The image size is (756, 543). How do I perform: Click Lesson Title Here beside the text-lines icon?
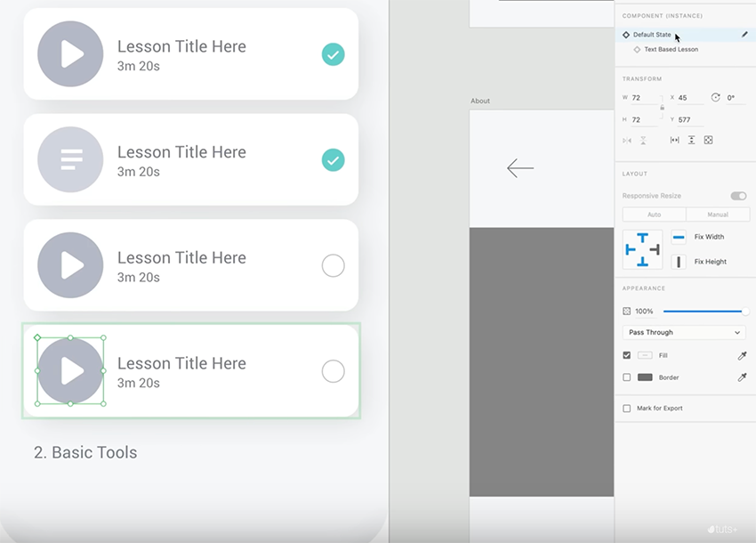click(x=181, y=152)
